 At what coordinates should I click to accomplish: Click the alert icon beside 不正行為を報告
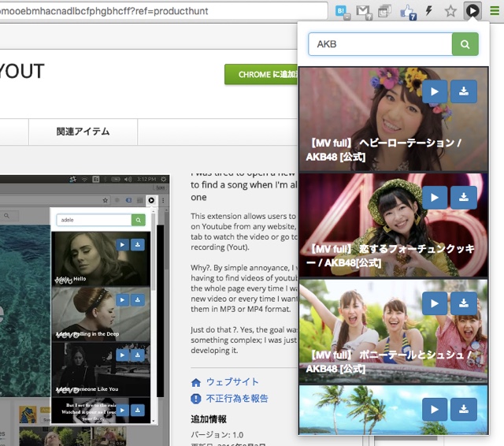tap(196, 399)
